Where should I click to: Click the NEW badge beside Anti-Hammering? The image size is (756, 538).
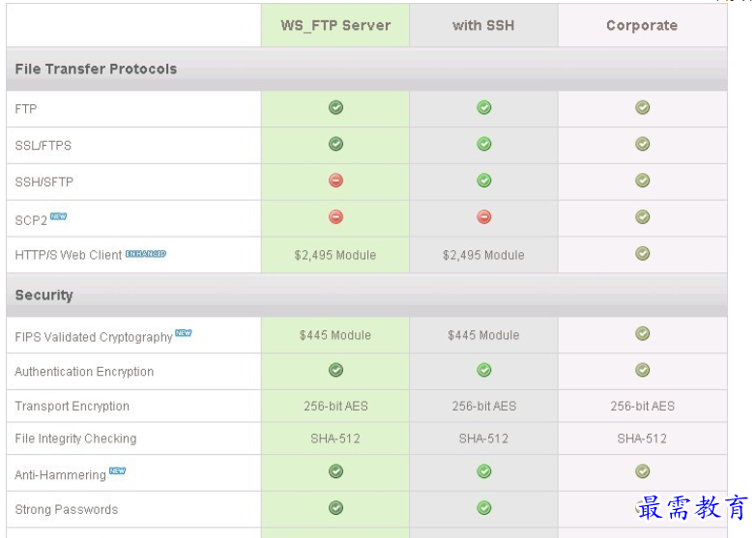coord(117,470)
